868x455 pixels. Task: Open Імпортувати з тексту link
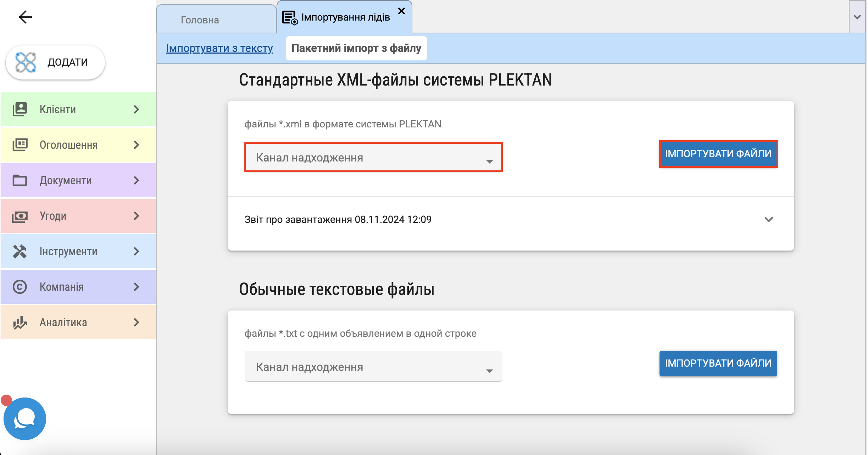click(219, 48)
